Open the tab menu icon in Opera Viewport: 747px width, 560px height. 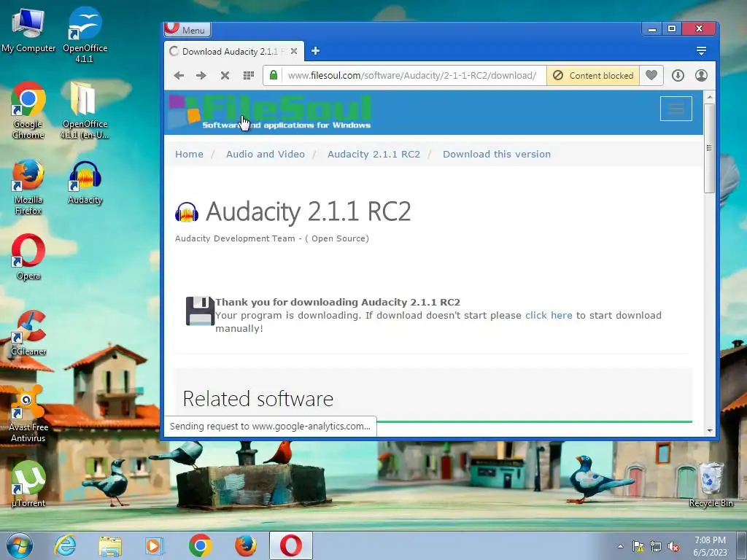pyautogui.click(x=701, y=51)
